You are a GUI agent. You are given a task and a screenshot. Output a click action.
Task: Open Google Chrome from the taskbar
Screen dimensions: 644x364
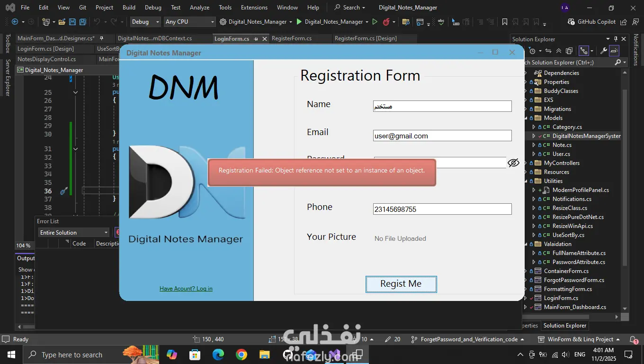[241, 355]
